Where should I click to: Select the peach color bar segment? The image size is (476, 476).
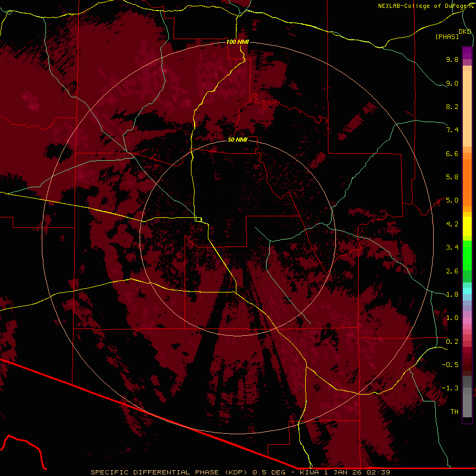(x=467, y=108)
